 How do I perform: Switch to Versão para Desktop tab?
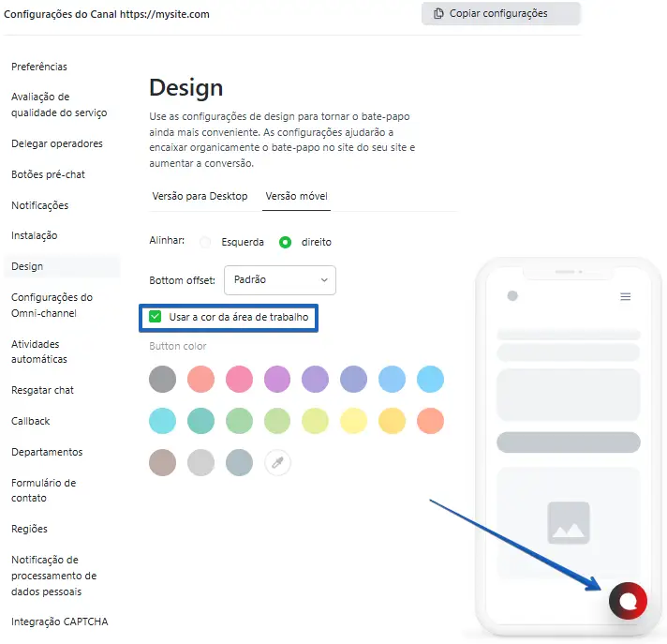point(200,196)
